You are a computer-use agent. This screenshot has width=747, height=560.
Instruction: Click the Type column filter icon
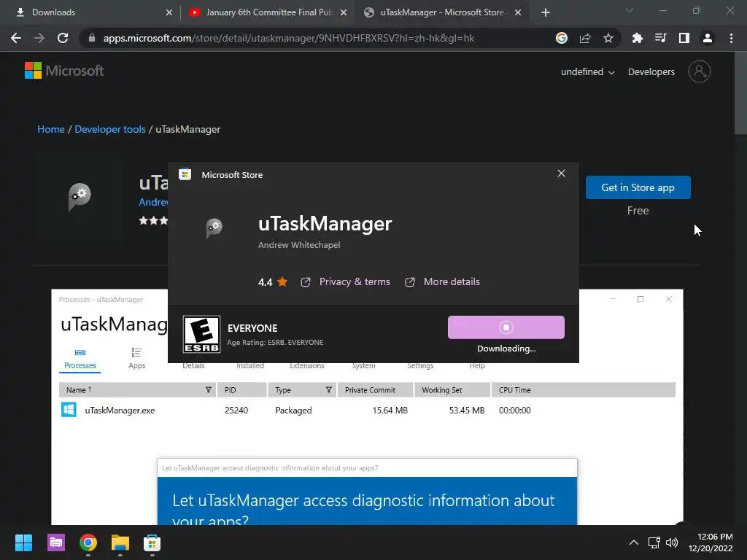[x=329, y=390]
